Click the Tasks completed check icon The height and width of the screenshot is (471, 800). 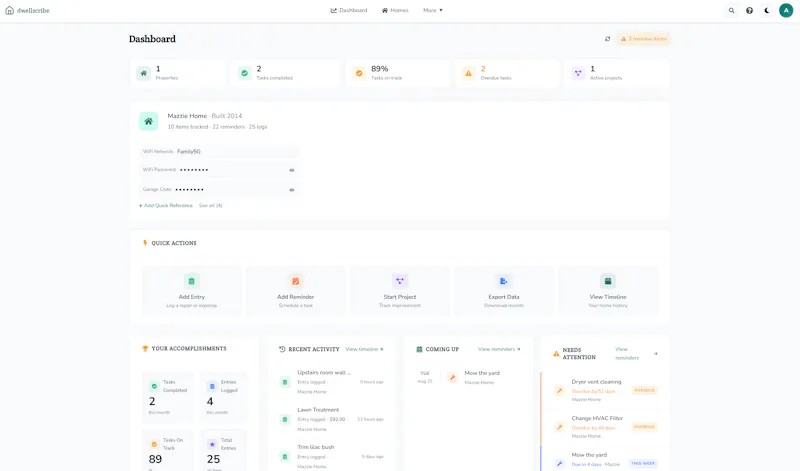click(244, 73)
